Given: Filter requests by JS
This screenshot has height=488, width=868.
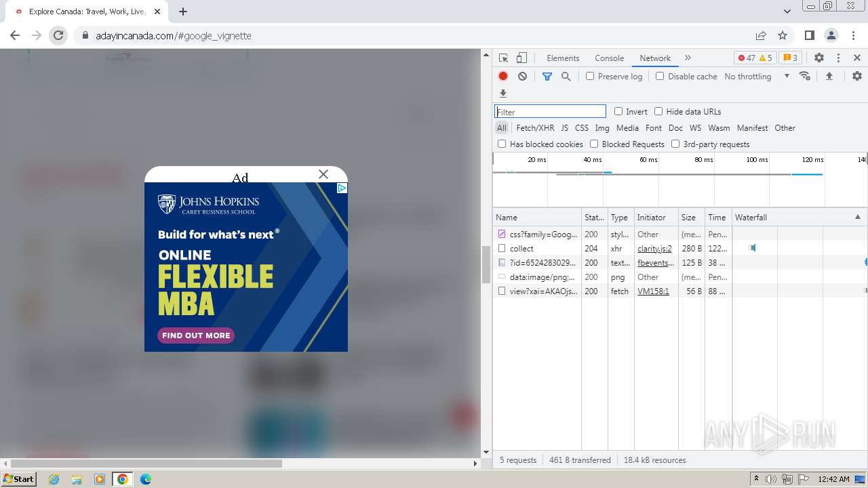Looking at the screenshot, I should pos(564,127).
